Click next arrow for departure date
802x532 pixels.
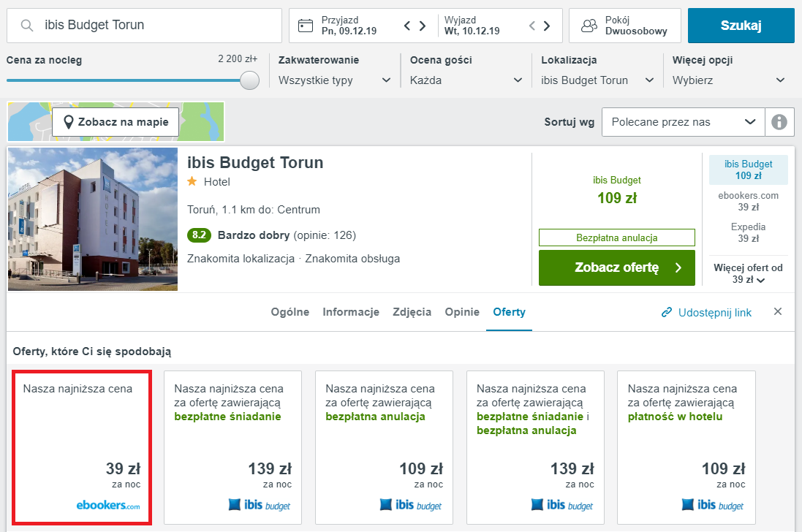pyautogui.click(x=546, y=26)
